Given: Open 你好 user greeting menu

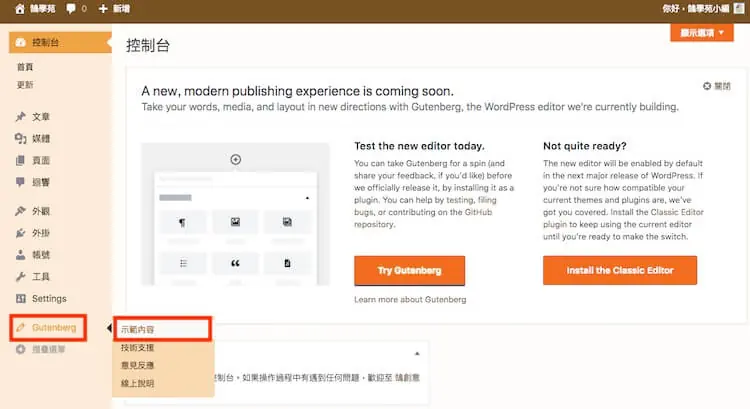Looking at the screenshot, I should coord(696,9).
